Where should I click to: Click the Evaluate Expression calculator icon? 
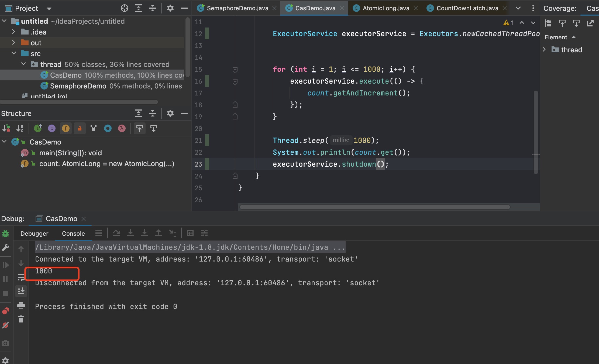[190, 233]
